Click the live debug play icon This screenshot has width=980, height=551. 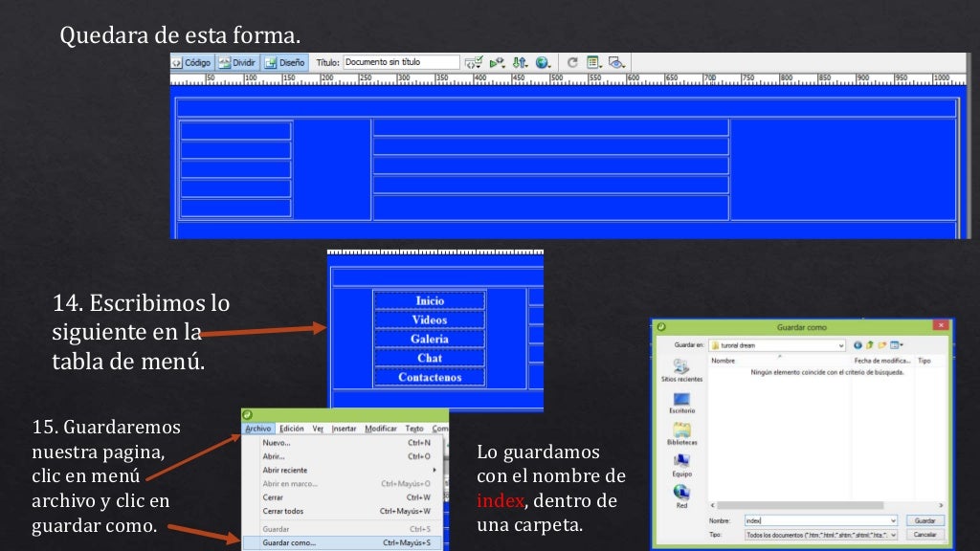coord(497,62)
